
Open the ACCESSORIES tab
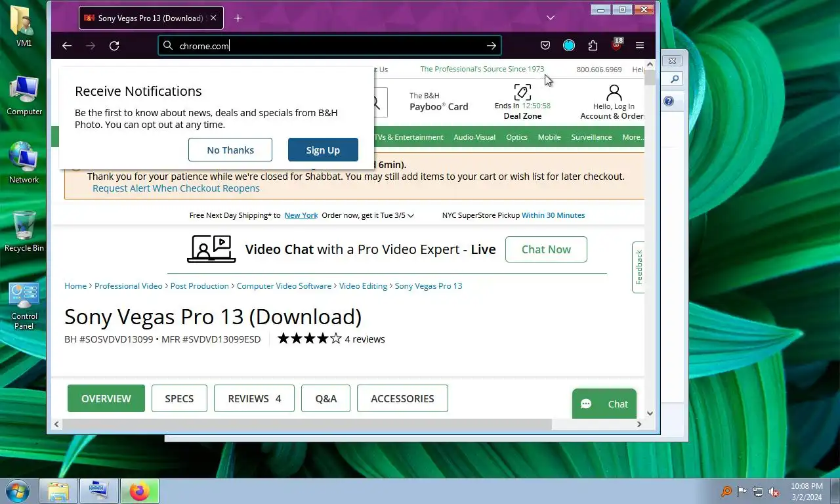click(x=402, y=398)
